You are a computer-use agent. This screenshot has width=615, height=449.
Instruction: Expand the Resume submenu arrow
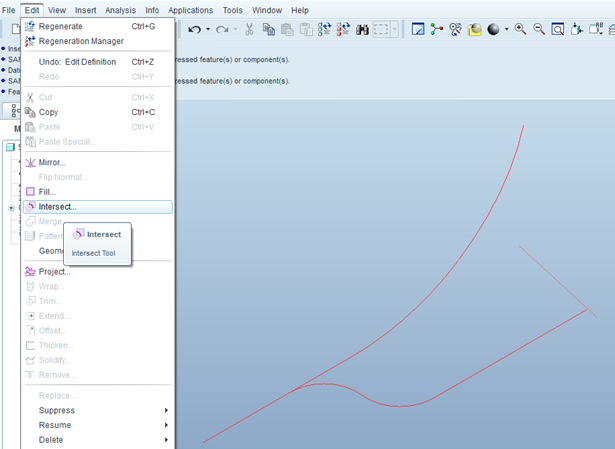[x=166, y=425]
